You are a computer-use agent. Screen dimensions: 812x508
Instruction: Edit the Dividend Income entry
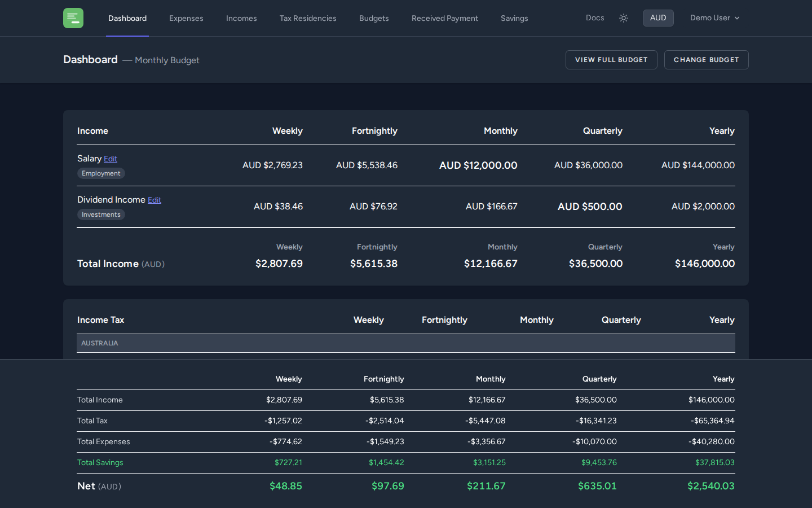155,200
